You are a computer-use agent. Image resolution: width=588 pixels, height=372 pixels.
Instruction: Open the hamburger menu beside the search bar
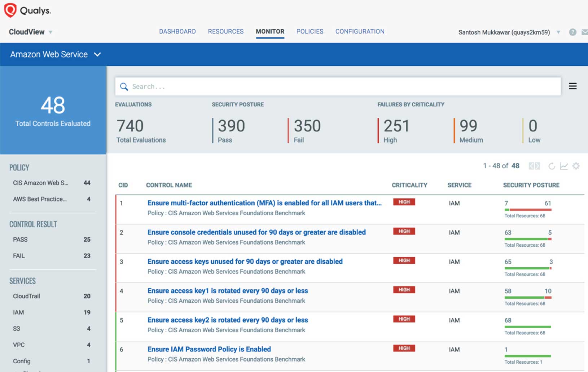pyautogui.click(x=573, y=86)
